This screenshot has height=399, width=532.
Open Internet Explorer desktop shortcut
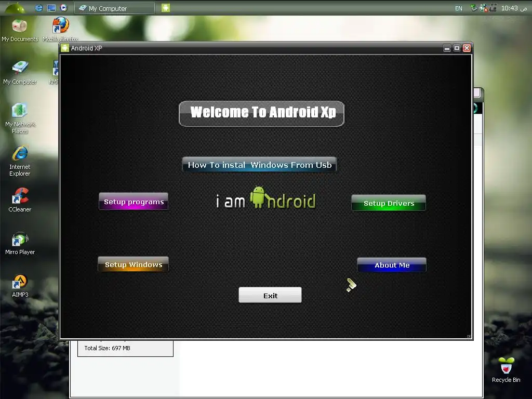(20, 161)
